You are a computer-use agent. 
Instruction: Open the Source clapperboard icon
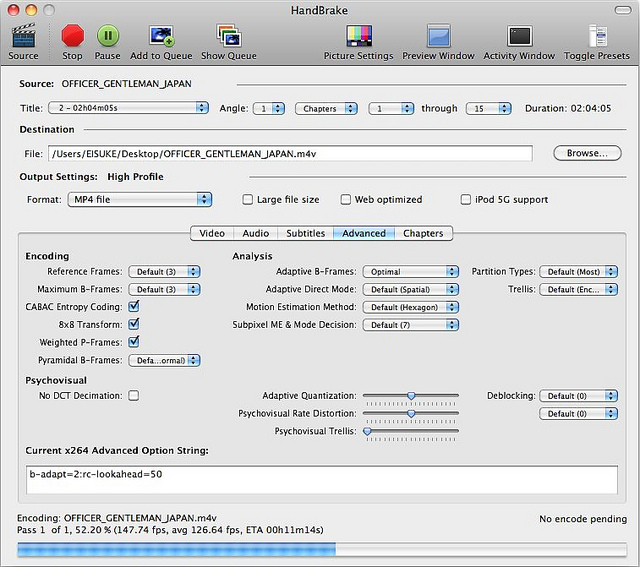tap(23, 42)
